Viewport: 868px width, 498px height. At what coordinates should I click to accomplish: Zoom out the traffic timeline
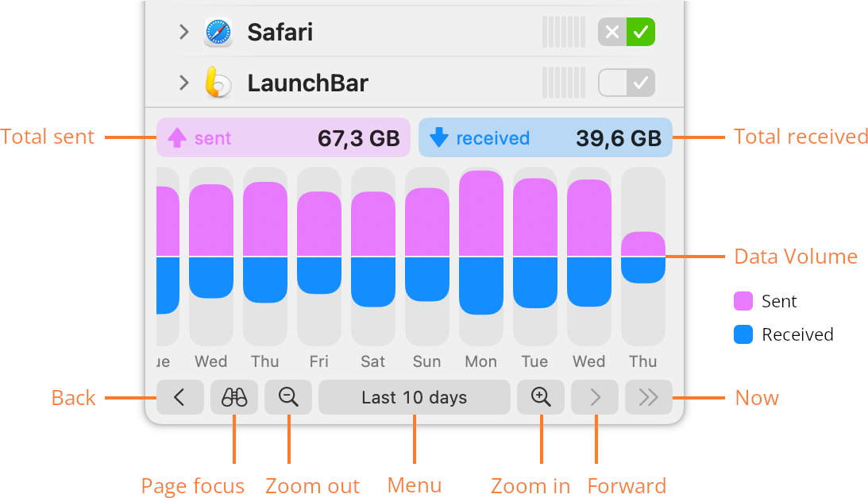(x=287, y=397)
